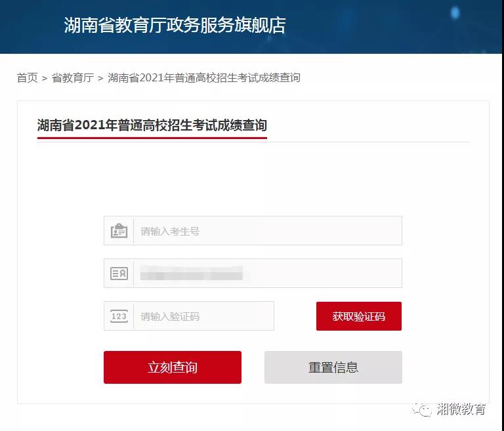
Task: Focus the 请输入验证码 input field
Action: point(203,316)
